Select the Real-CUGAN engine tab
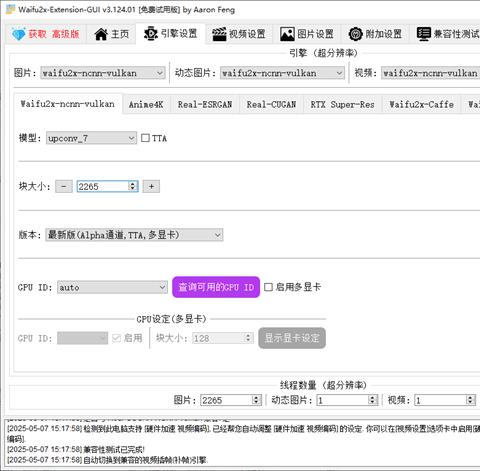Screen dimensions: 480x471 pos(271,105)
